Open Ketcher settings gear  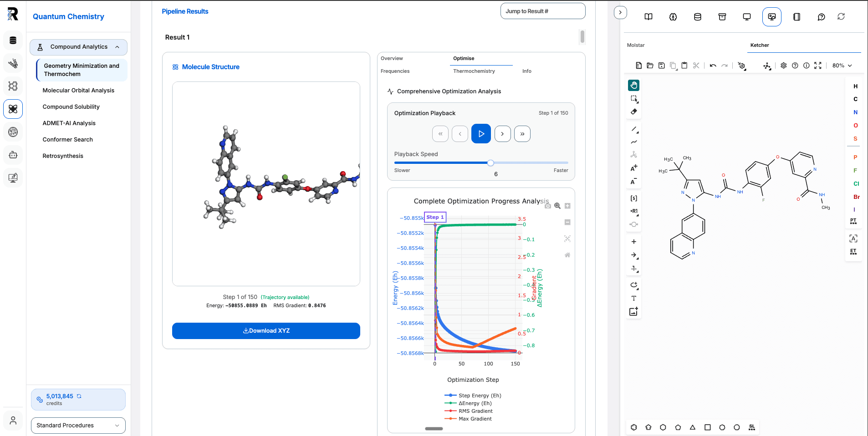pyautogui.click(x=784, y=65)
